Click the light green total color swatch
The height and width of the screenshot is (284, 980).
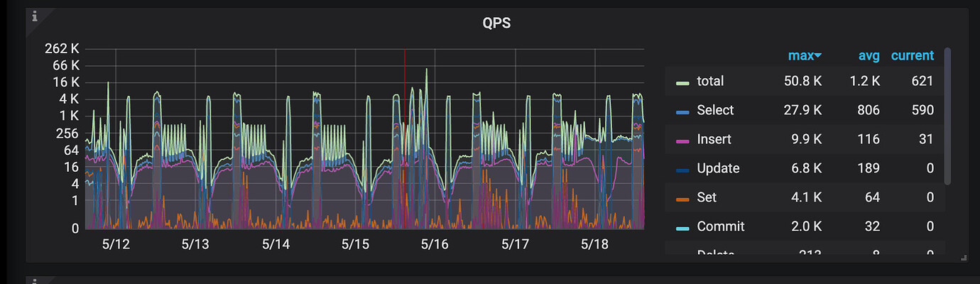coord(682,82)
